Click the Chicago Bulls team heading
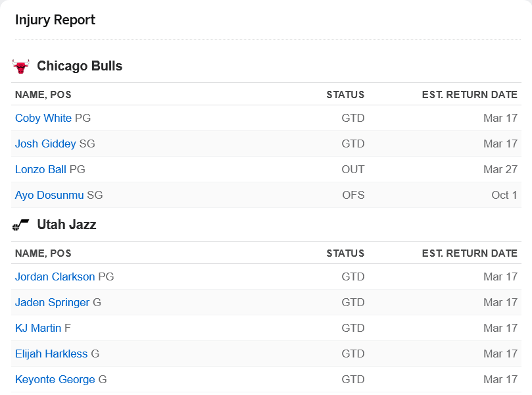 [80, 66]
